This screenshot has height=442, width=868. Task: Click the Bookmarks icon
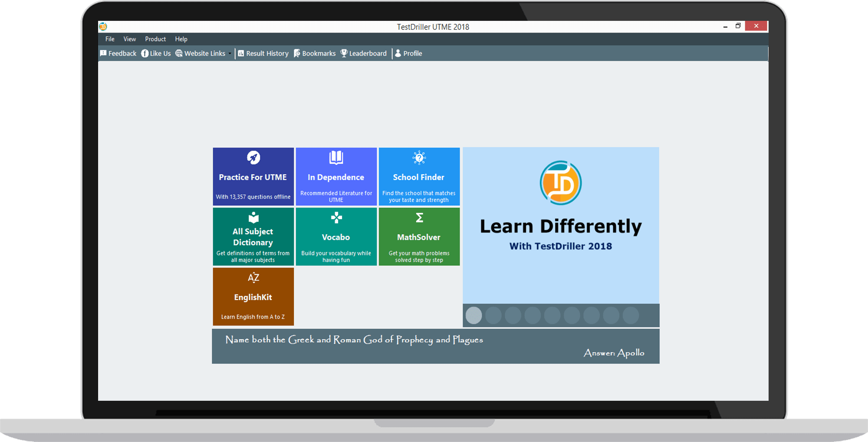297,53
